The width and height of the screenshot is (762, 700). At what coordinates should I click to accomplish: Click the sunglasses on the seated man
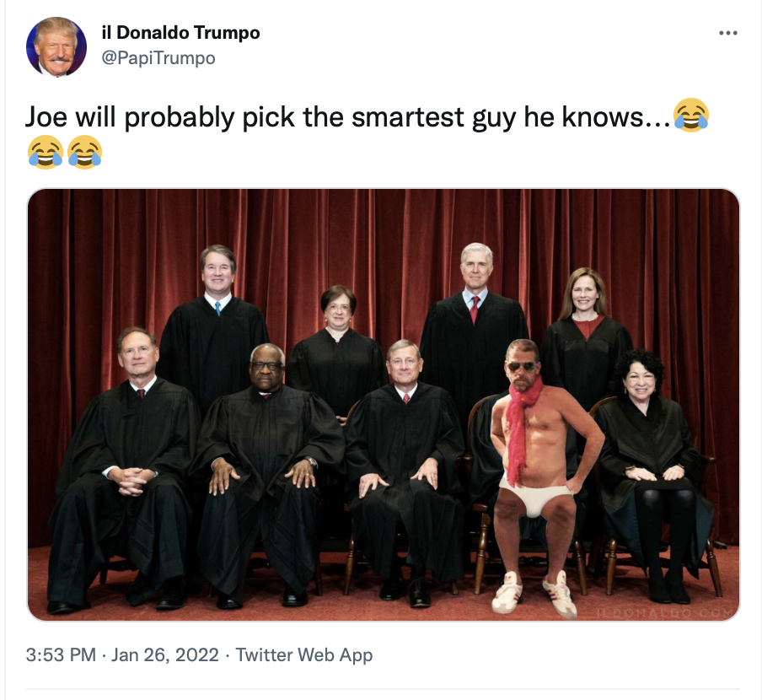point(522,366)
